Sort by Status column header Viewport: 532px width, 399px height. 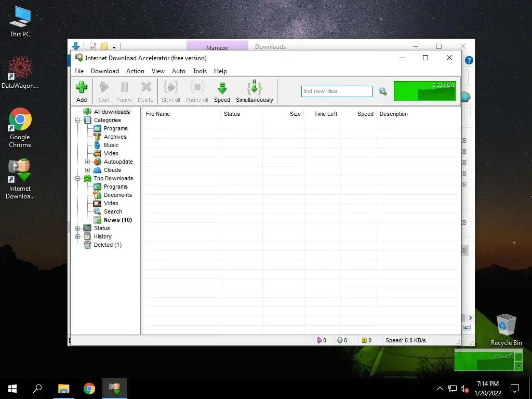coord(241,114)
